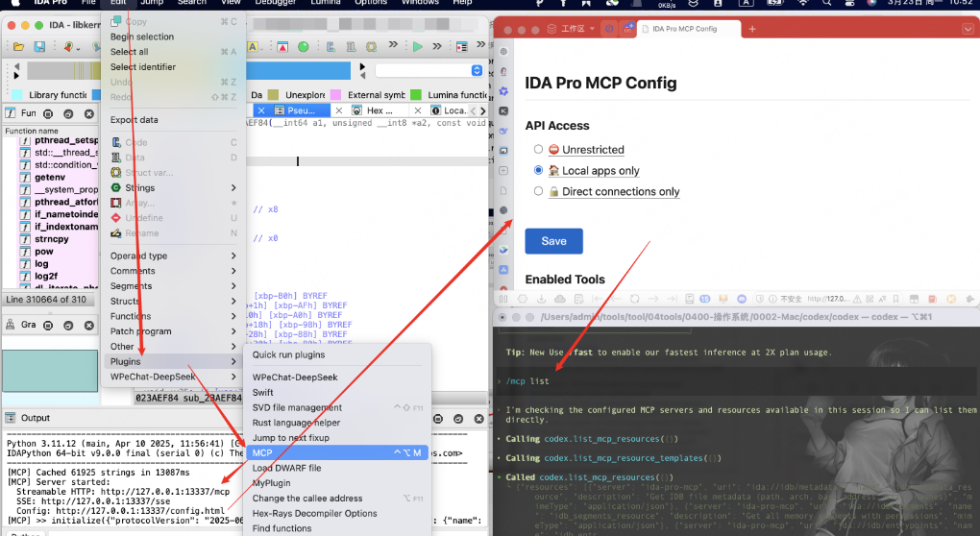Choose Load DWARF file plugin
The width and height of the screenshot is (980, 536).
(x=337, y=468)
